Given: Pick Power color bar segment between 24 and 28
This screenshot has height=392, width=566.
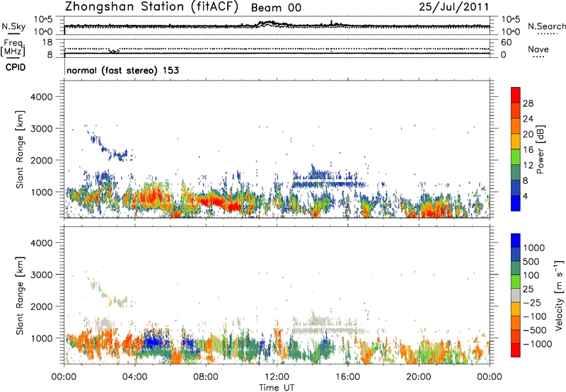Looking at the screenshot, I should pos(516,110).
